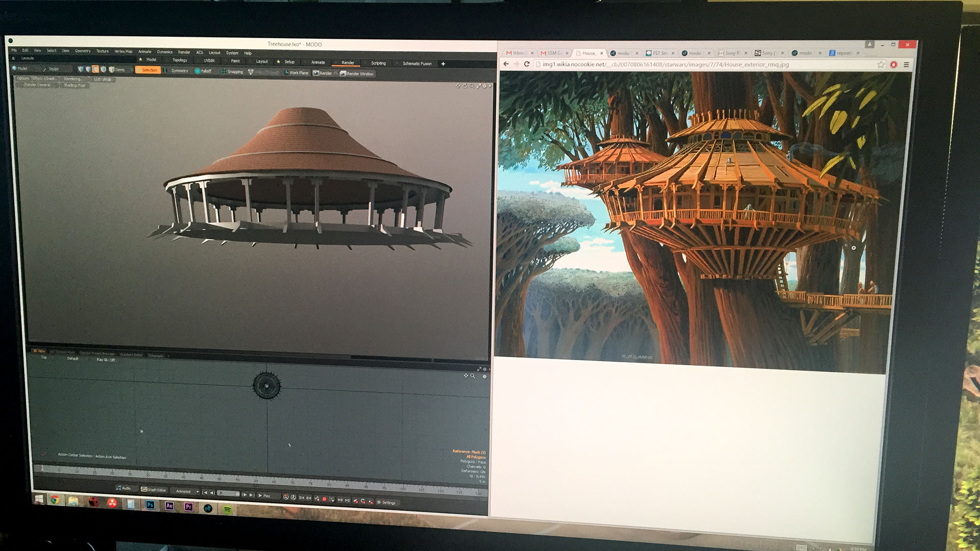This screenshot has height=551, width=980.
Task: Click the pan icon in render viewport
Action: click(458, 86)
